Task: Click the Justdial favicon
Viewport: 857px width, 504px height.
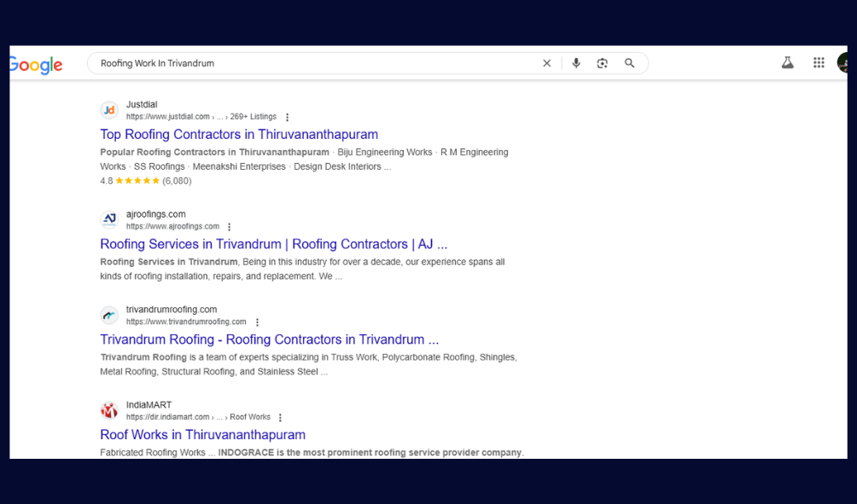Action: 109,110
